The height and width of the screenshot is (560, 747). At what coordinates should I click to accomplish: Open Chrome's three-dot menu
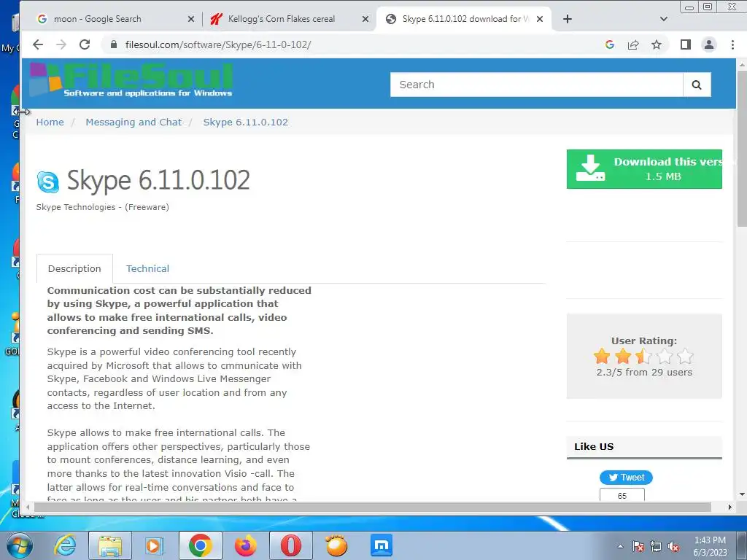pos(732,44)
